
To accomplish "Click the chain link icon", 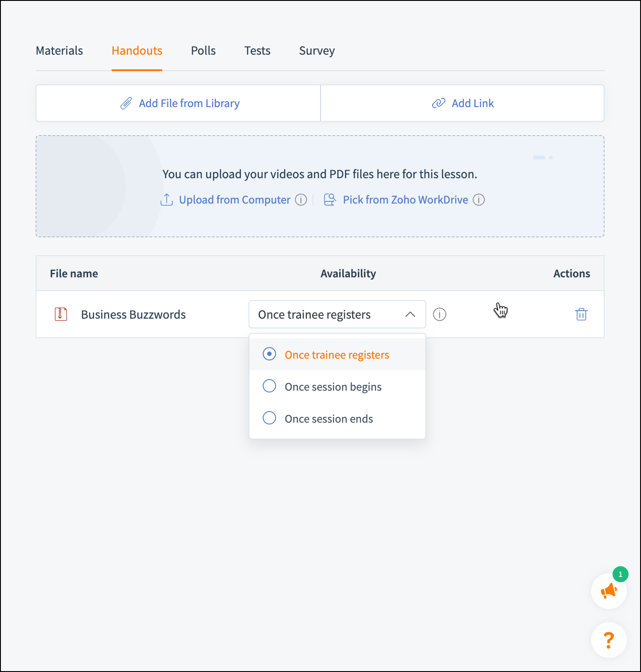I will (438, 104).
